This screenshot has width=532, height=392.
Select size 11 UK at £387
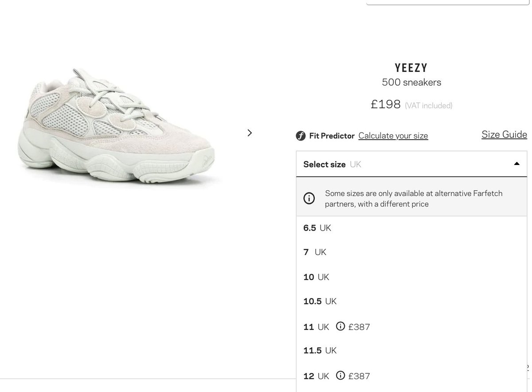[411, 327]
